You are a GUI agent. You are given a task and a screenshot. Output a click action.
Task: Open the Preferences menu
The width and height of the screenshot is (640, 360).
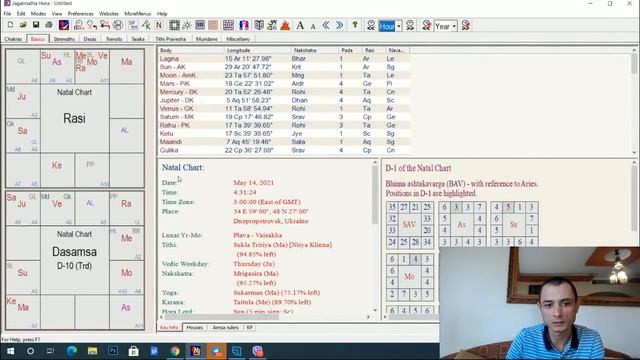80,13
